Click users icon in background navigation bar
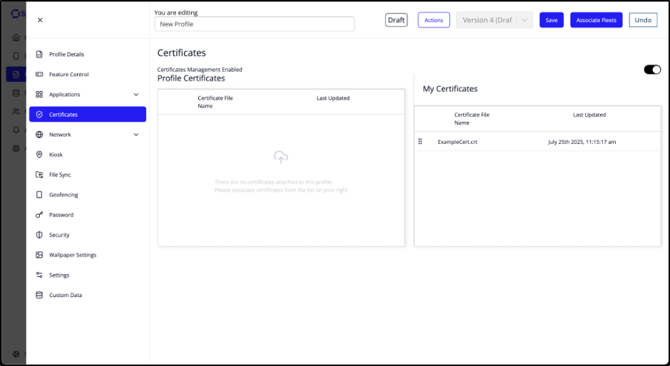670x366 pixels. (16, 111)
